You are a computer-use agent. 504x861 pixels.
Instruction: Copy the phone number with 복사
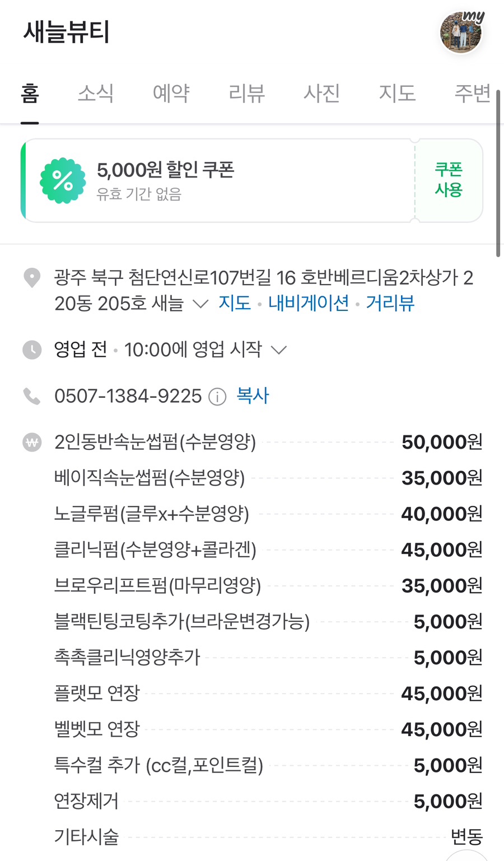(x=253, y=395)
